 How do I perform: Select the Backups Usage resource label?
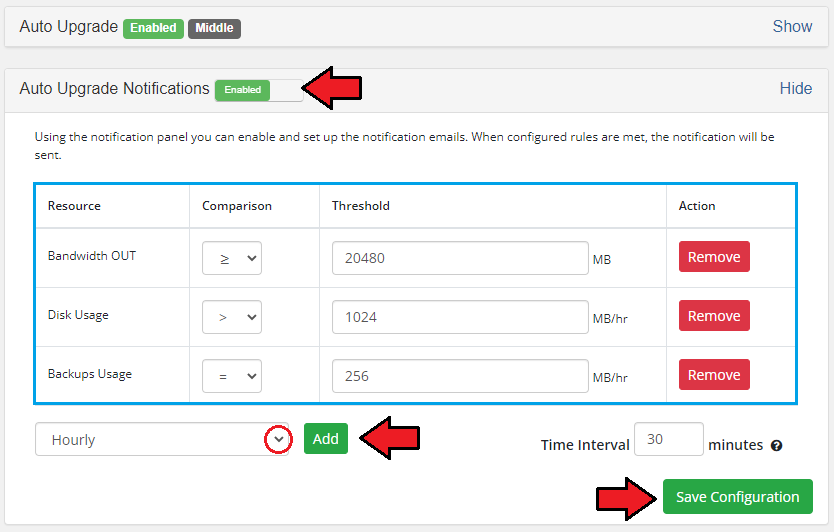pos(90,374)
